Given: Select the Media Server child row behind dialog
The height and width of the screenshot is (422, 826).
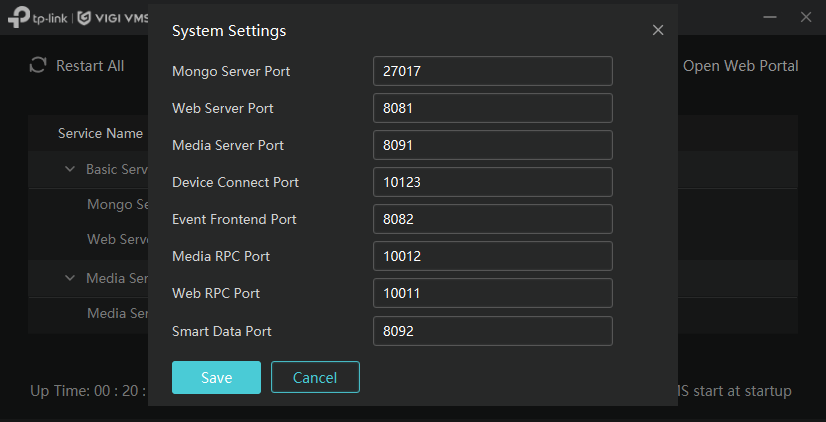Looking at the screenshot, I should click(117, 313).
